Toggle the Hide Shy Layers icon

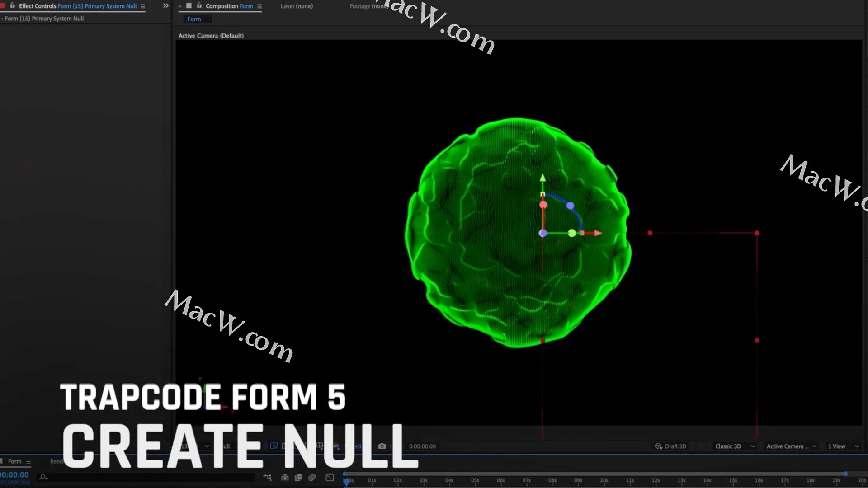[285, 477]
